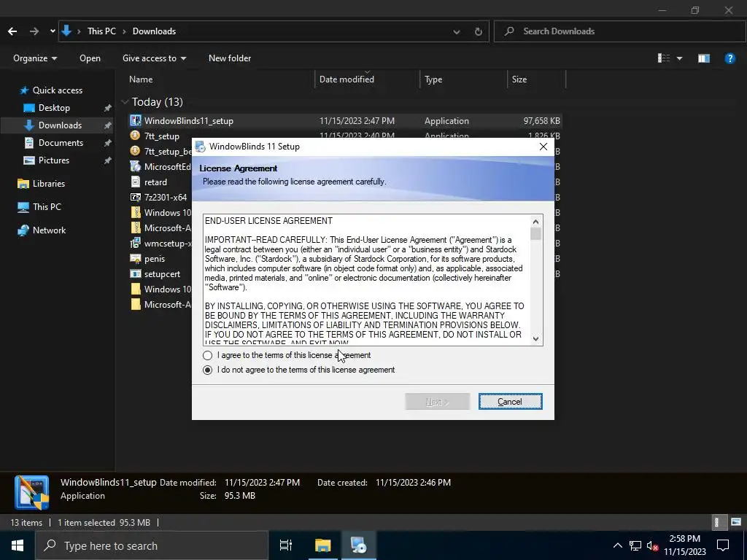Click 'Downloads' in the address breadcrumb
747x560 pixels.
point(154,31)
